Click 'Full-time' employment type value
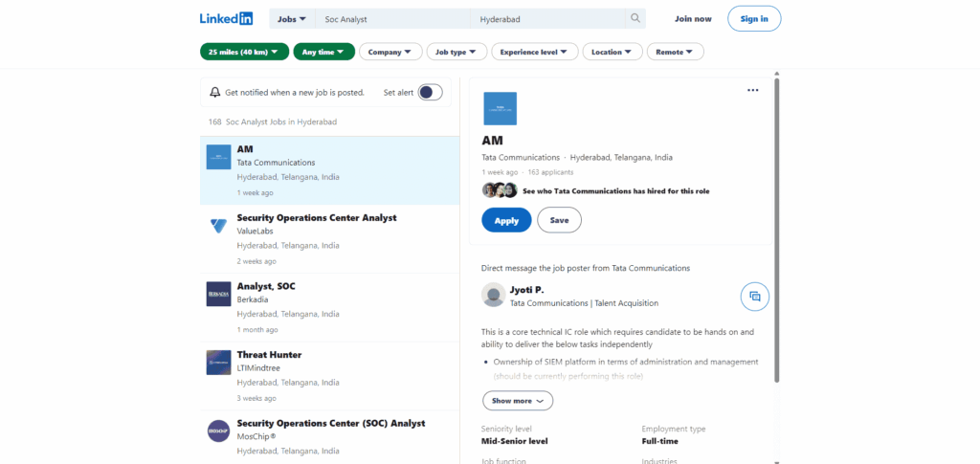 pyautogui.click(x=659, y=442)
